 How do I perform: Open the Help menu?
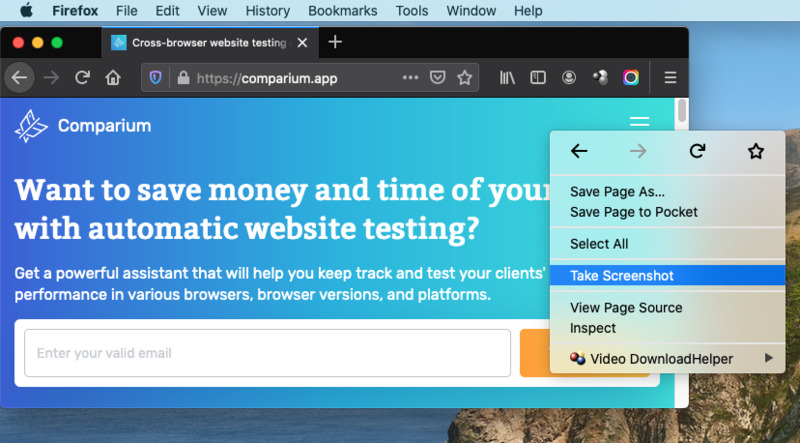click(x=528, y=11)
